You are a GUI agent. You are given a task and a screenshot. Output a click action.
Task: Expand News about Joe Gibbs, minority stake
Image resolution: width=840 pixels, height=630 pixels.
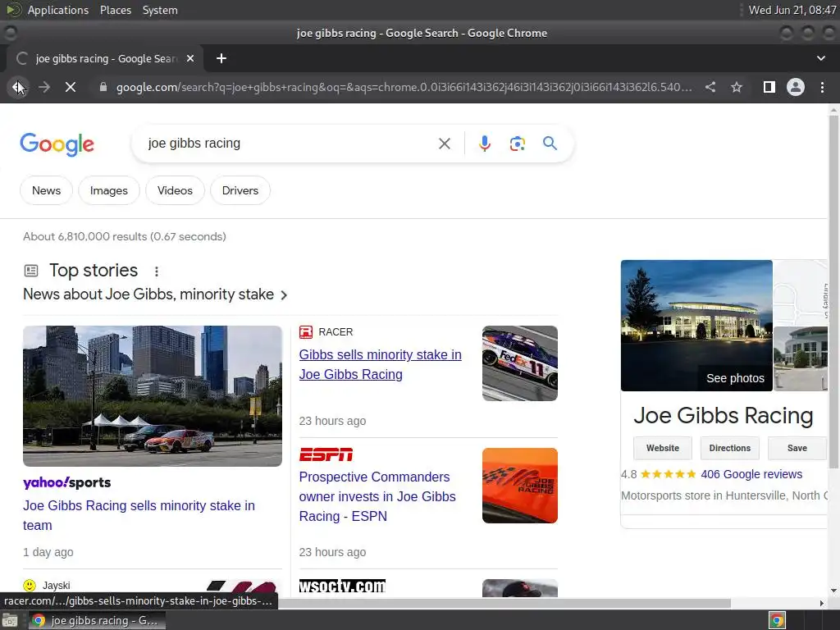pyautogui.click(x=155, y=294)
